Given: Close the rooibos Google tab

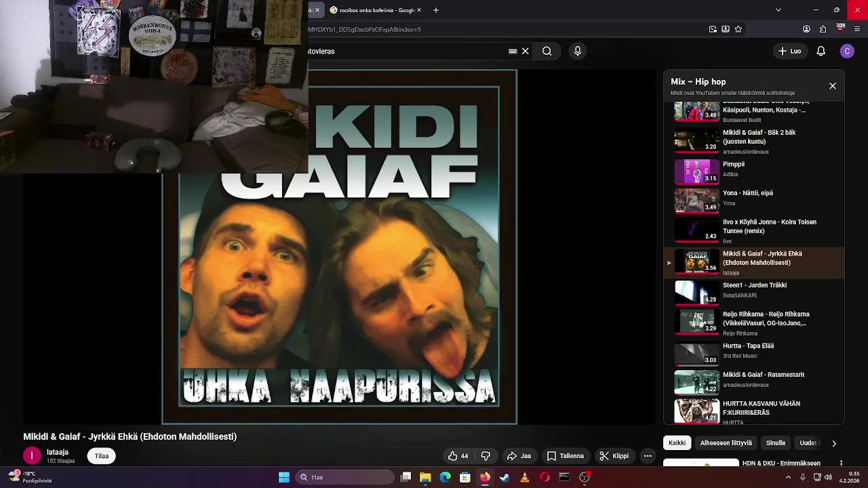Looking at the screenshot, I should (x=419, y=10).
